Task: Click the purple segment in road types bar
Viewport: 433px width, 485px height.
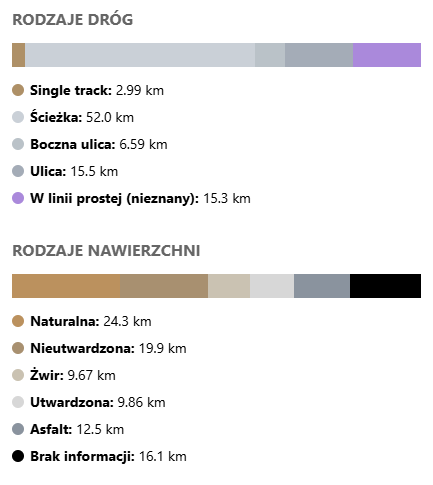Action: click(x=387, y=55)
